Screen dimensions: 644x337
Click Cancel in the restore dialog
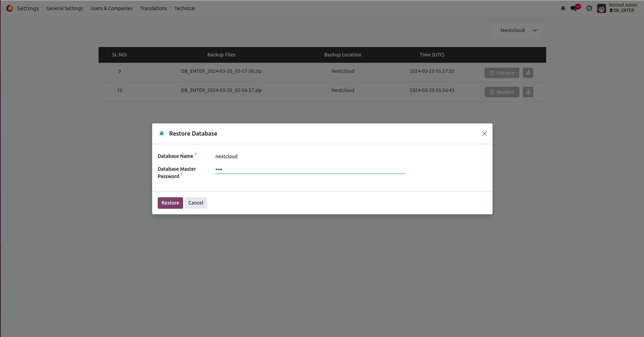[x=196, y=203]
